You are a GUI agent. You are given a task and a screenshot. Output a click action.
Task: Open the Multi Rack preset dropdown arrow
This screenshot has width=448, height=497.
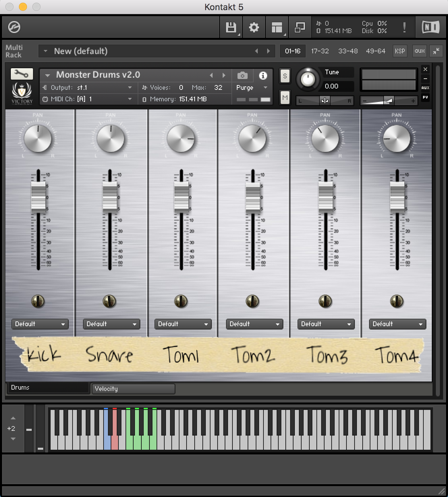coord(45,51)
